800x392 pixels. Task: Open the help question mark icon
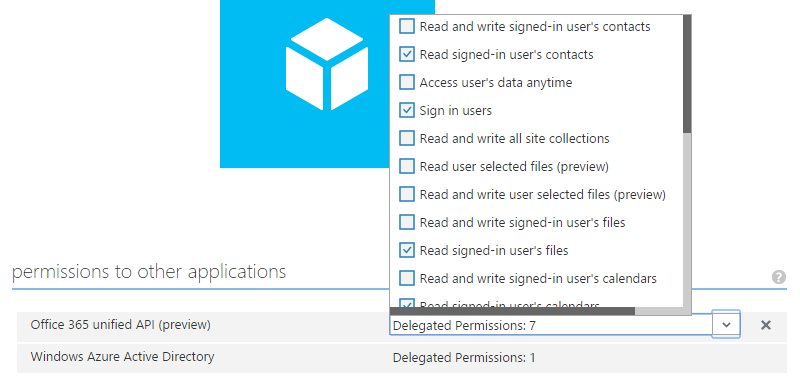(x=779, y=277)
